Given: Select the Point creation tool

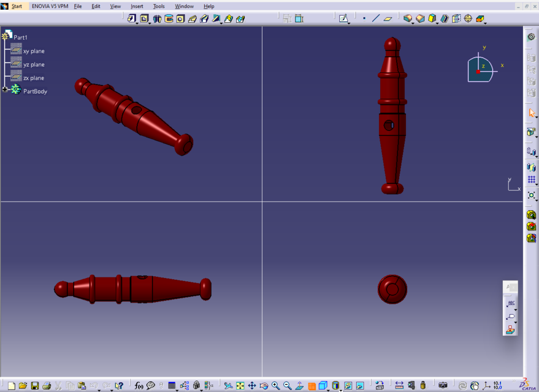Looking at the screenshot, I should tap(364, 18).
